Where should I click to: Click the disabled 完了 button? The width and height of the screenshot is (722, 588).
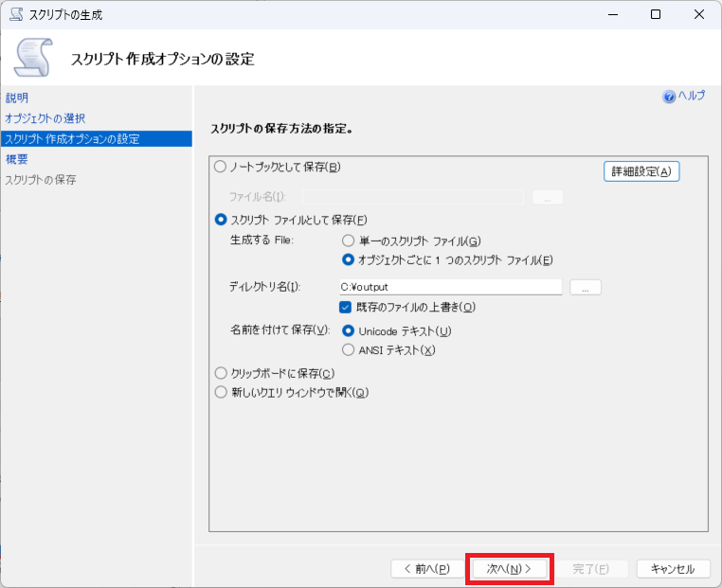pos(590,569)
